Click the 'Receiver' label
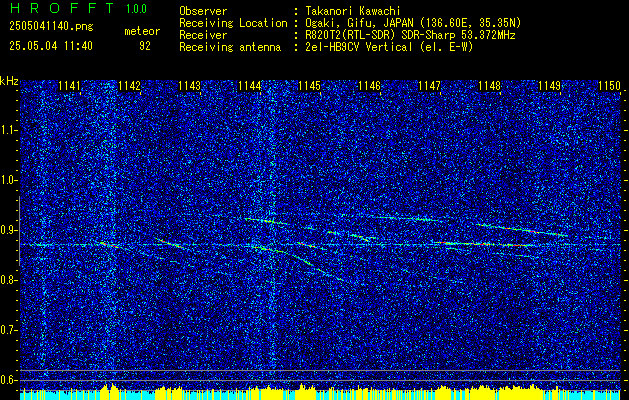Screen dimensions: 629x400 pos(203,35)
